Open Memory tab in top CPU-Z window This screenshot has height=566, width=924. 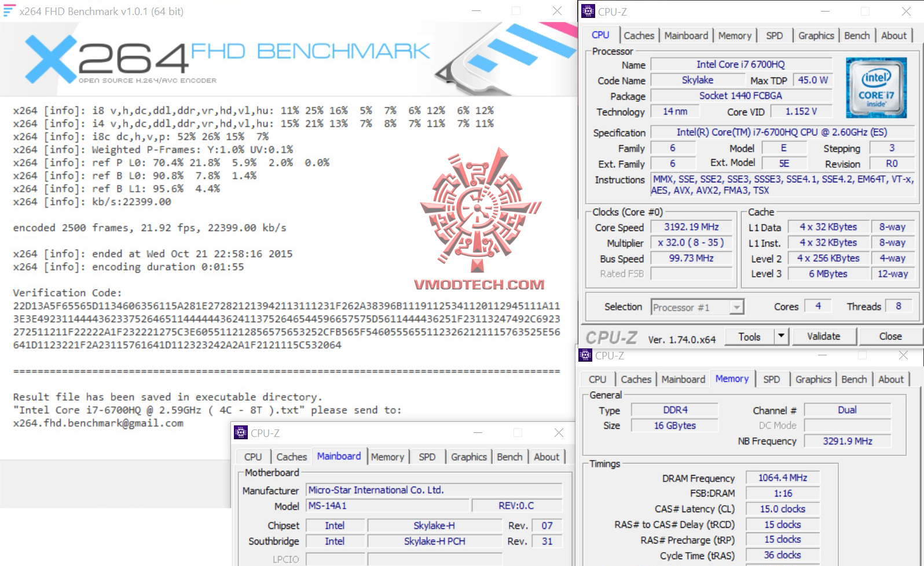coord(735,36)
